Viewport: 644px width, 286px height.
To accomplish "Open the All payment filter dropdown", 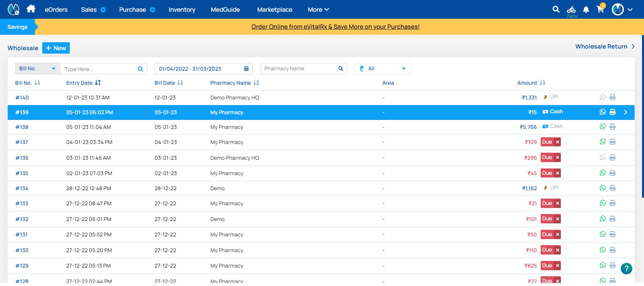I will tap(383, 69).
